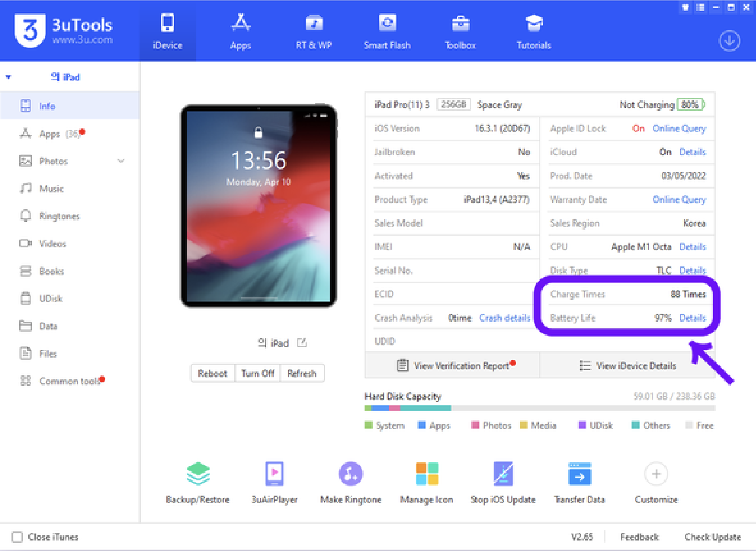The image size is (756, 551).
Task: Open the Manage Icon tool
Action: 427,482
